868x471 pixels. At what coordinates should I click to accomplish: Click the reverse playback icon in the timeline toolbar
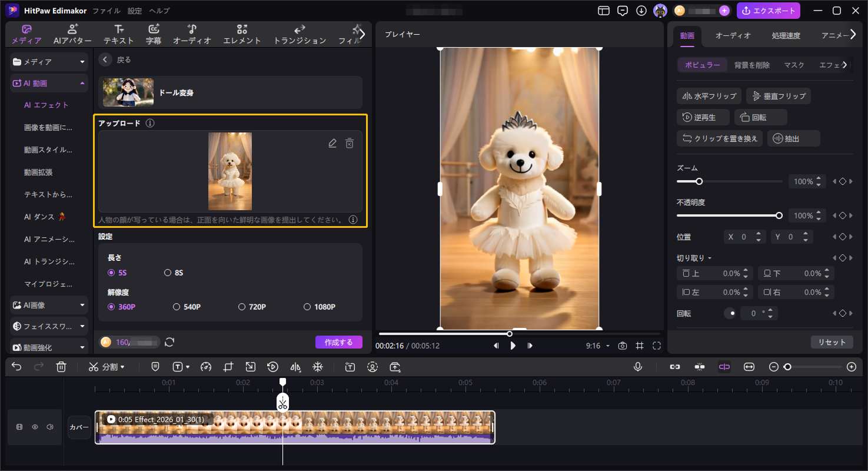pyautogui.click(x=272, y=367)
